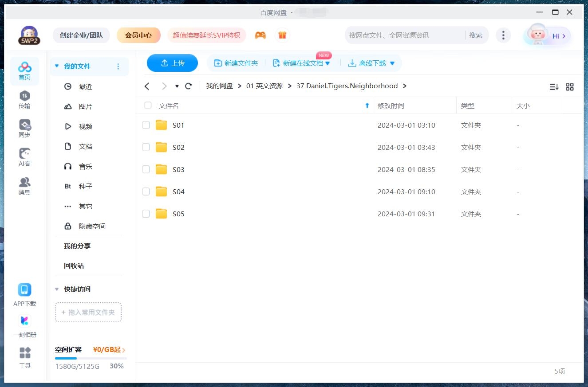
Task: Open the sort order icon above file list
Action: [553, 87]
